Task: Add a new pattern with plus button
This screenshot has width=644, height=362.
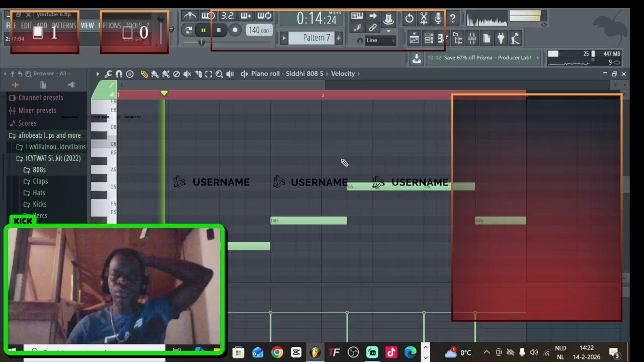Action: coord(339,38)
